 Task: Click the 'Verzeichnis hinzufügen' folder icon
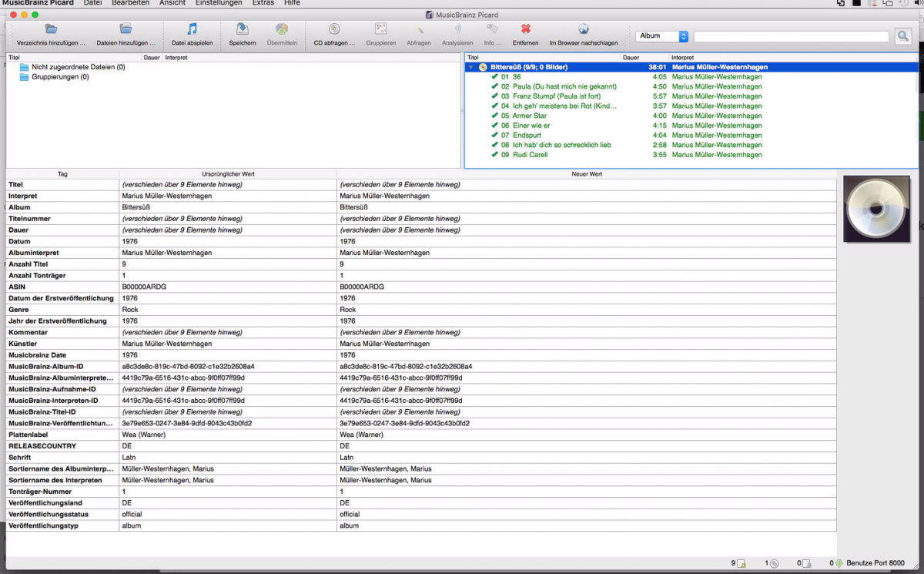51,29
